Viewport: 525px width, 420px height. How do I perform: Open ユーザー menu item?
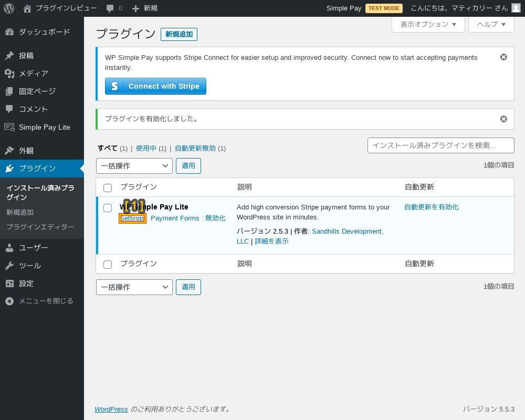tap(42, 247)
